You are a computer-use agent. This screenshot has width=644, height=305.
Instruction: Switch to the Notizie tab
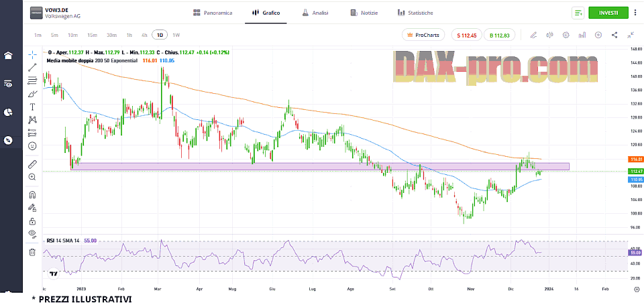pos(364,13)
